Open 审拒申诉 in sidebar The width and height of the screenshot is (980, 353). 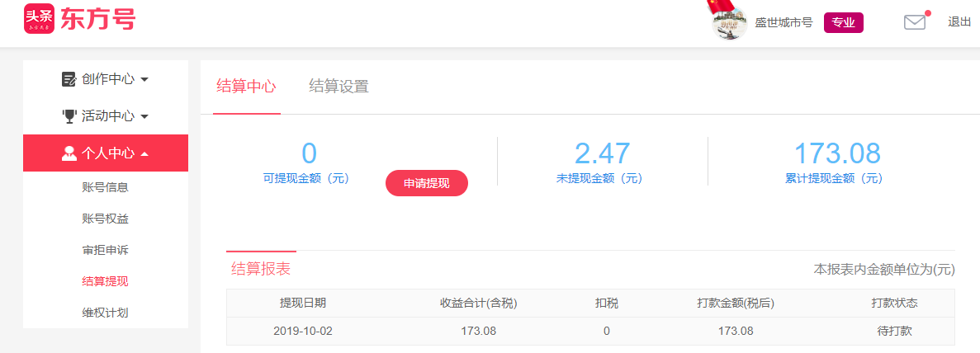tap(105, 250)
